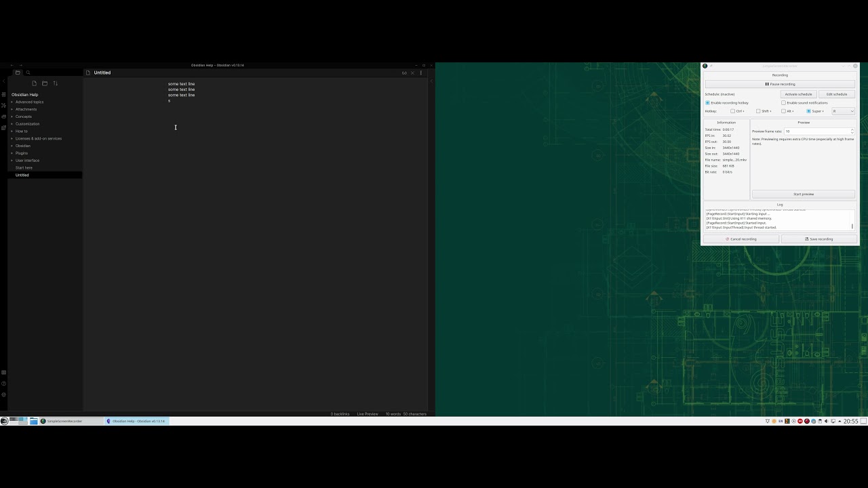
Task: Expand the Concepts folder
Action: click(24, 117)
